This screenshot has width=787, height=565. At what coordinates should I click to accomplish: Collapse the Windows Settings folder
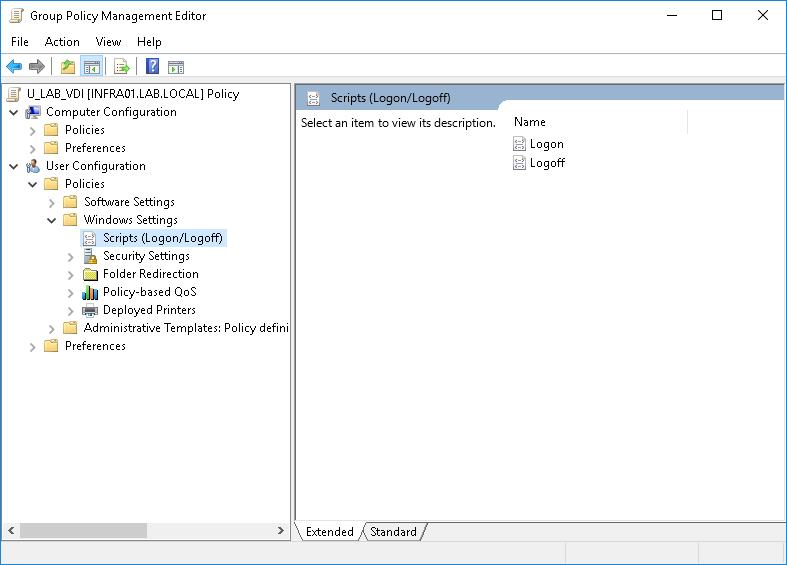point(52,220)
